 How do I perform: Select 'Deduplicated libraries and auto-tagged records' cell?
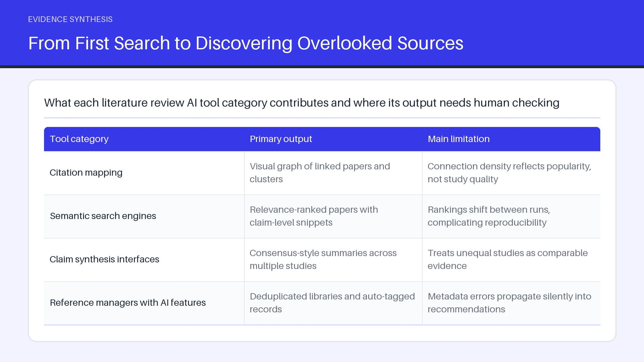pos(333,303)
